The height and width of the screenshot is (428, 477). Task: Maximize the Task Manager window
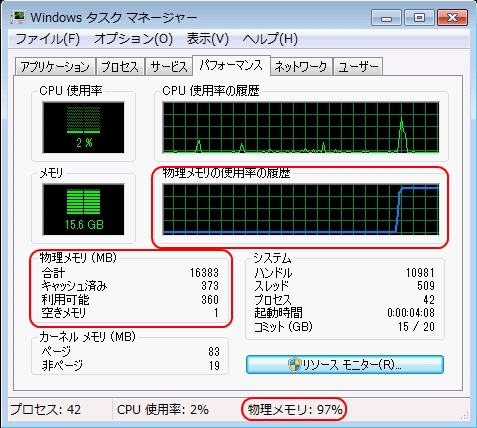click(x=419, y=18)
